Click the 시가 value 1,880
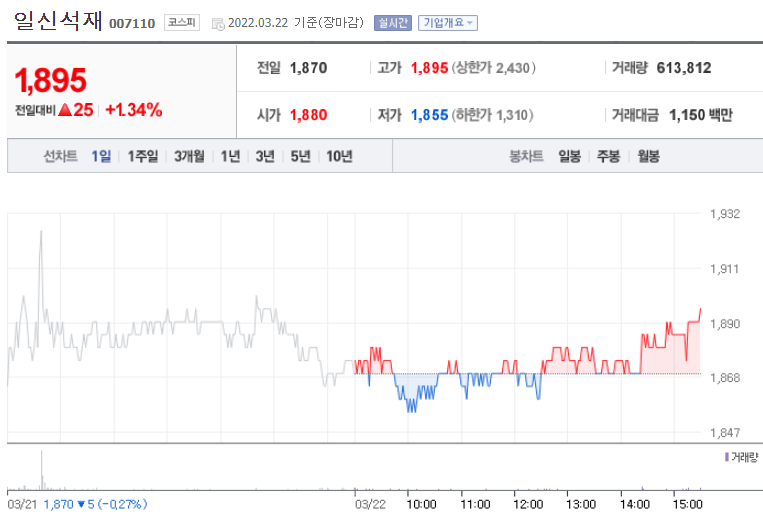This screenshot has height=525, width=763. (x=309, y=115)
